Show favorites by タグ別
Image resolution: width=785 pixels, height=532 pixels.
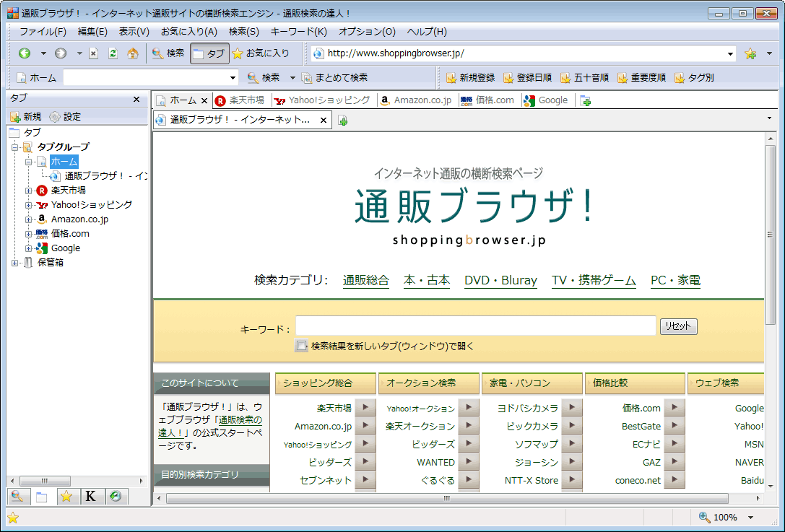point(695,77)
